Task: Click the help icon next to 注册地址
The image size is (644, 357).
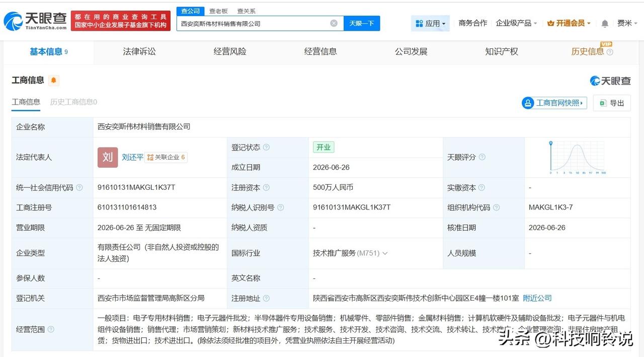Action: coord(266,299)
